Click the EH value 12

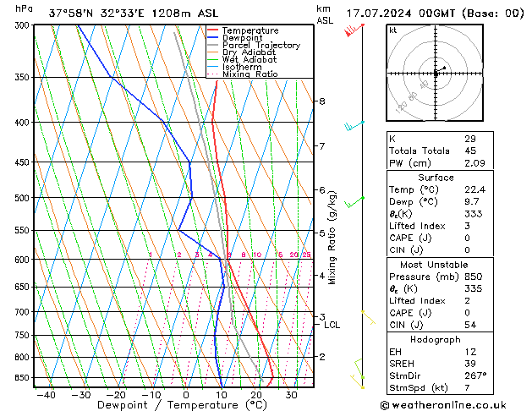[x=470, y=352]
